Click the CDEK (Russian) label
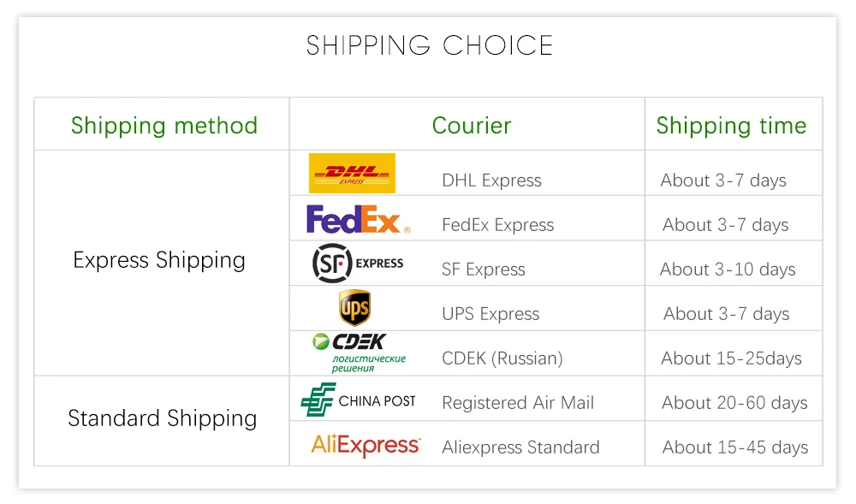The width and height of the screenshot is (856, 504). (502, 359)
